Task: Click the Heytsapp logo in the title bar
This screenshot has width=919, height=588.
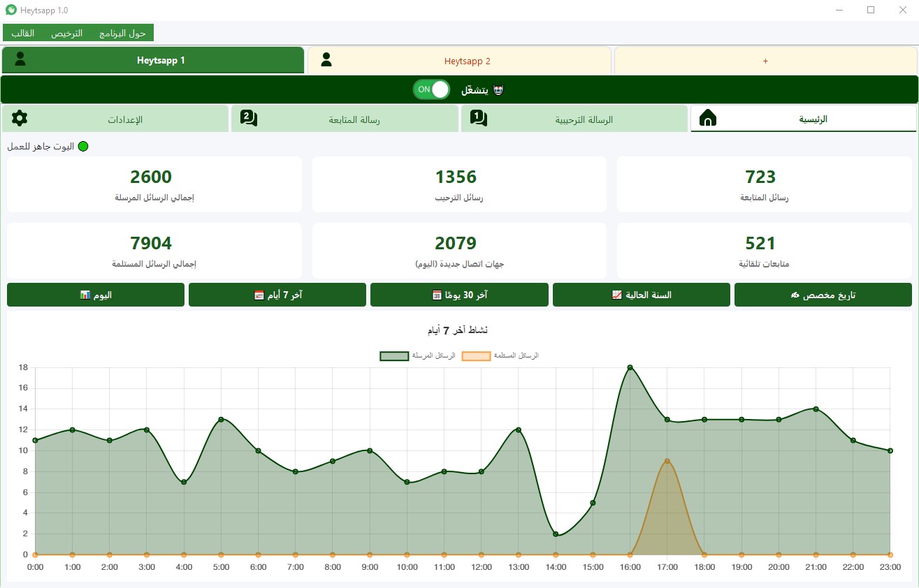Action: coord(10,10)
